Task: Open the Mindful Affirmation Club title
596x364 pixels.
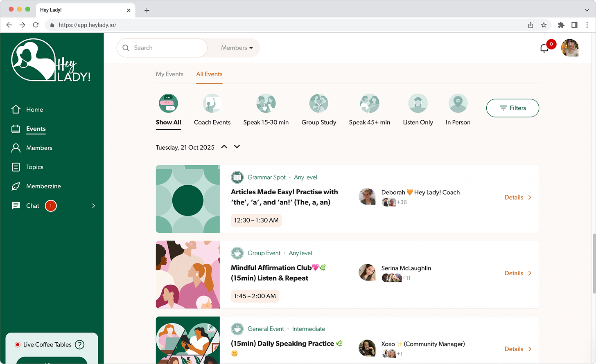Action: tap(278, 273)
